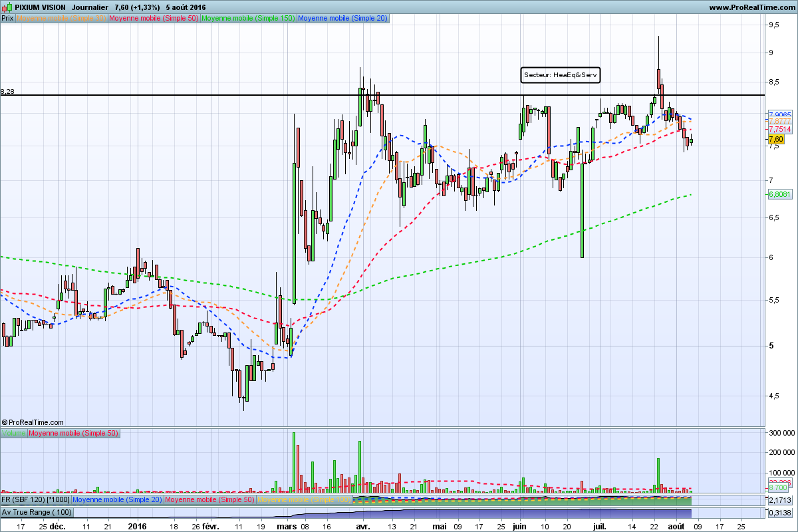
Task: Click the © ProRealTime.com copyright text
Action: point(33,422)
